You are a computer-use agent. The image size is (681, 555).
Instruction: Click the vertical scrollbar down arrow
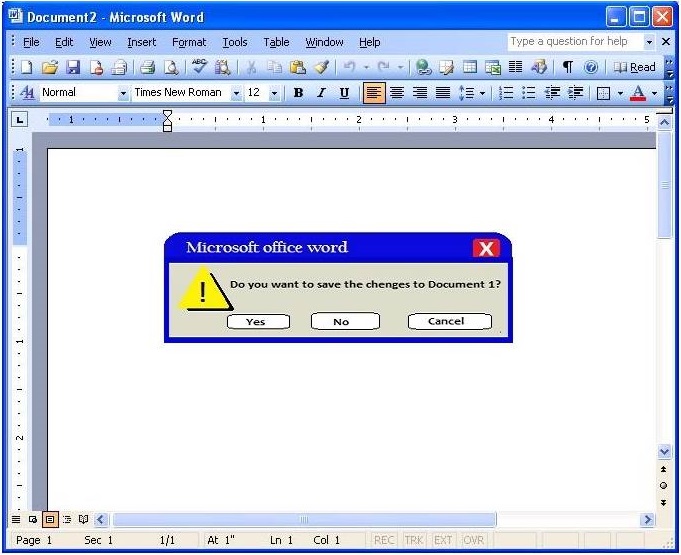664,452
